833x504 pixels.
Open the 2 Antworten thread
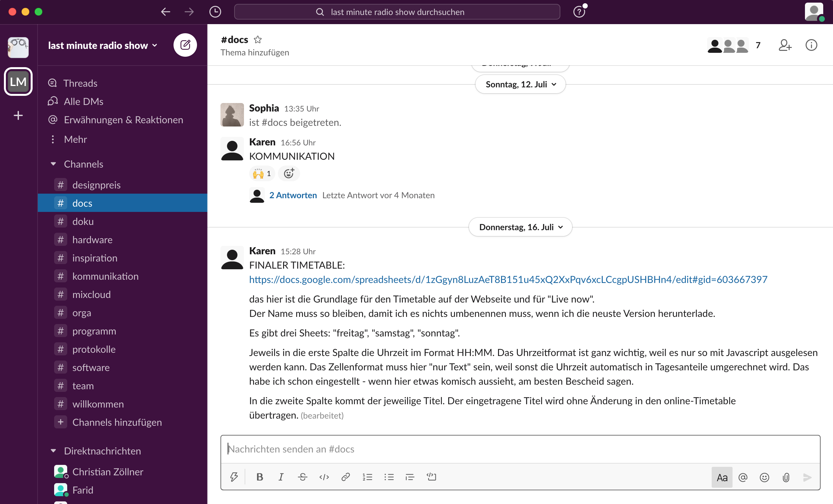(293, 195)
